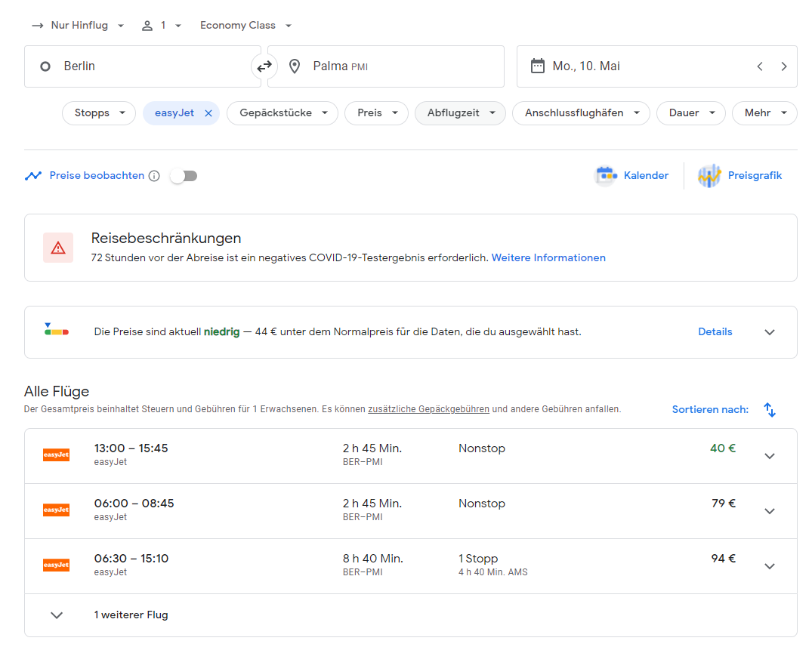Click Weitere Informationen link
This screenshot has height=647, width=812.
[548, 257]
